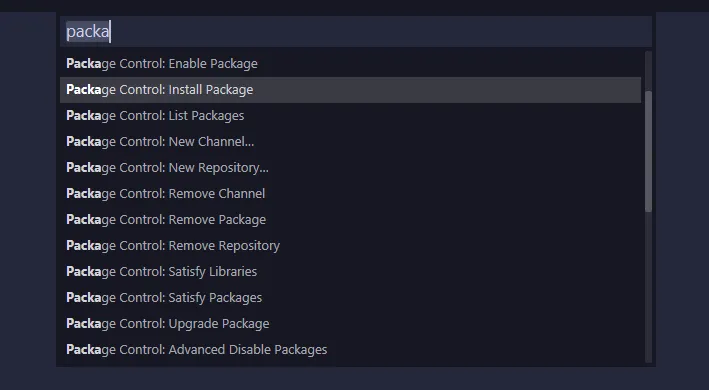Click the command list scrollbar thumb
The image size is (709, 390).
pos(648,151)
